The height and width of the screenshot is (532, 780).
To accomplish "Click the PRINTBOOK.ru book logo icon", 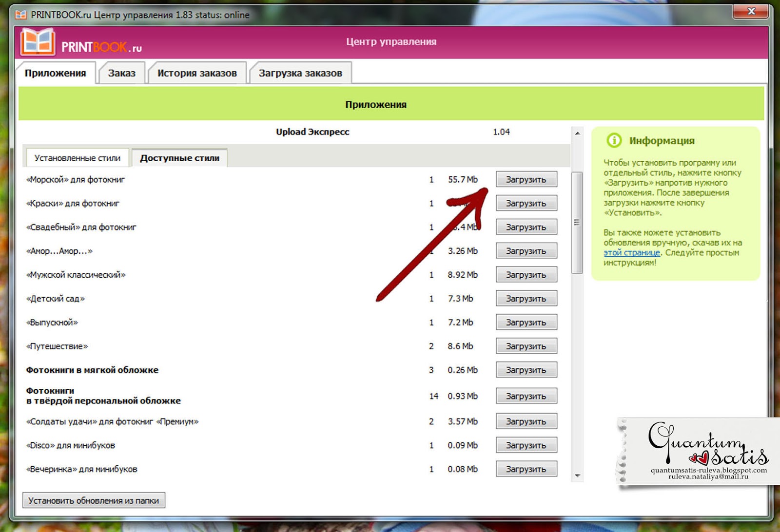I will [38, 42].
